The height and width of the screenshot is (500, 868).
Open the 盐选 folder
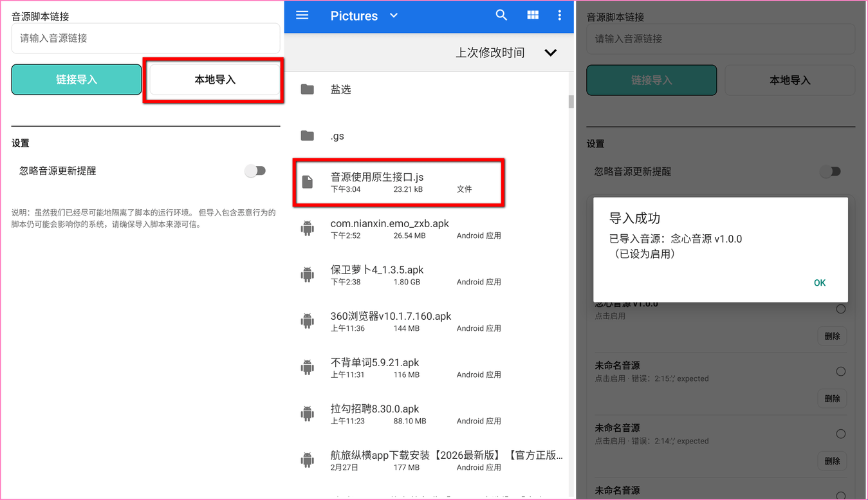tap(340, 89)
